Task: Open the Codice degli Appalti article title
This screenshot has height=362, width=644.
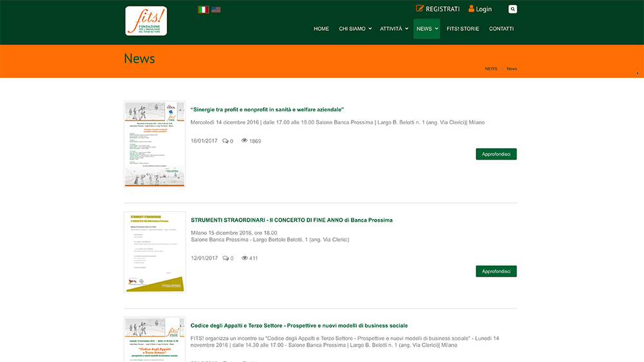Action: 299,325
